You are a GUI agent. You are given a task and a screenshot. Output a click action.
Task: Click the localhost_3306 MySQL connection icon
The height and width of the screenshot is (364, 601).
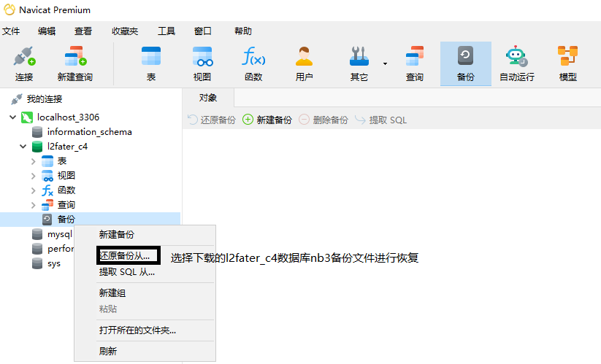coord(27,117)
